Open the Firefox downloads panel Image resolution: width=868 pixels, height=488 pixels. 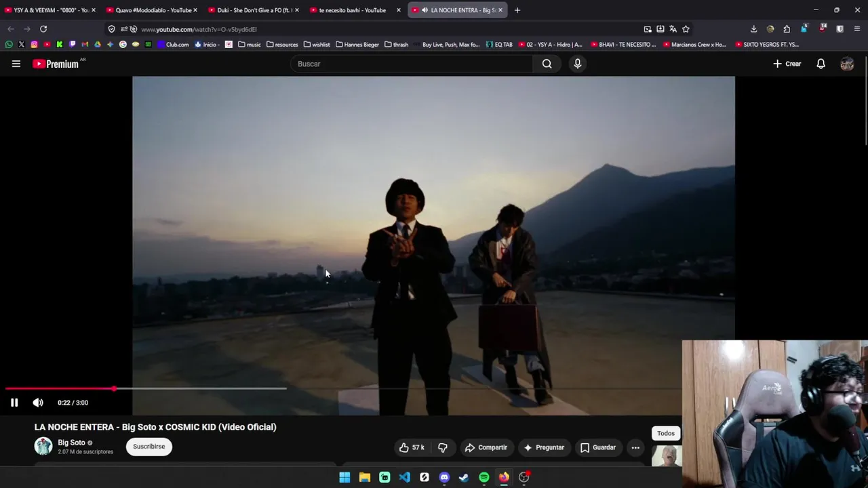tap(753, 29)
